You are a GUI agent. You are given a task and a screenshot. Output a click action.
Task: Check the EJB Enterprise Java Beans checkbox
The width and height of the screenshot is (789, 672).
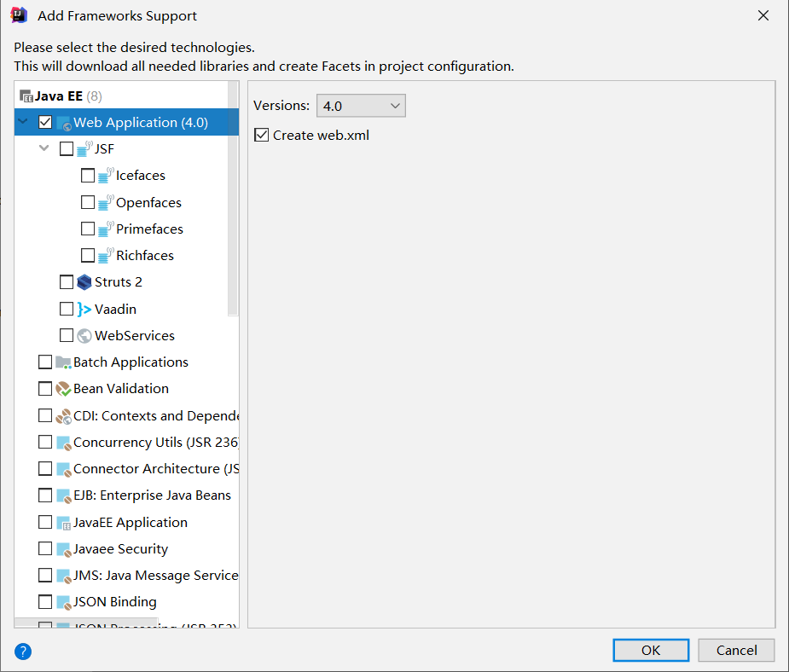[x=45, y=495]
